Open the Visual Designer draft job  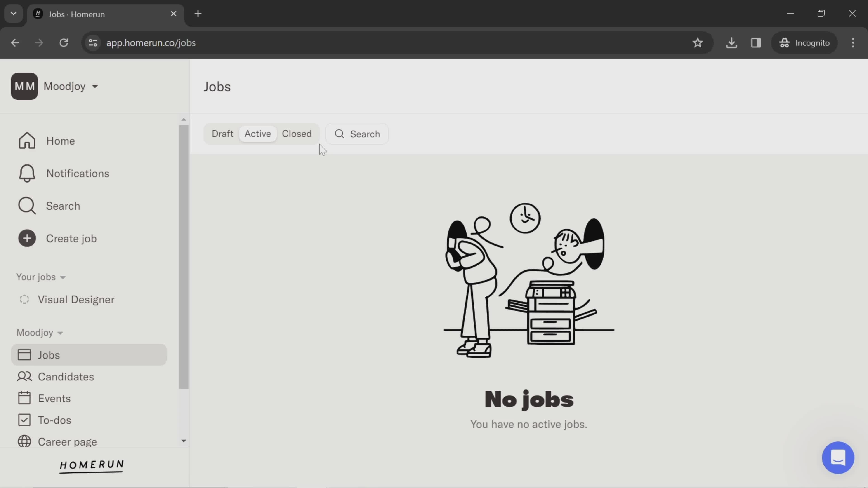tap(76, 299)
